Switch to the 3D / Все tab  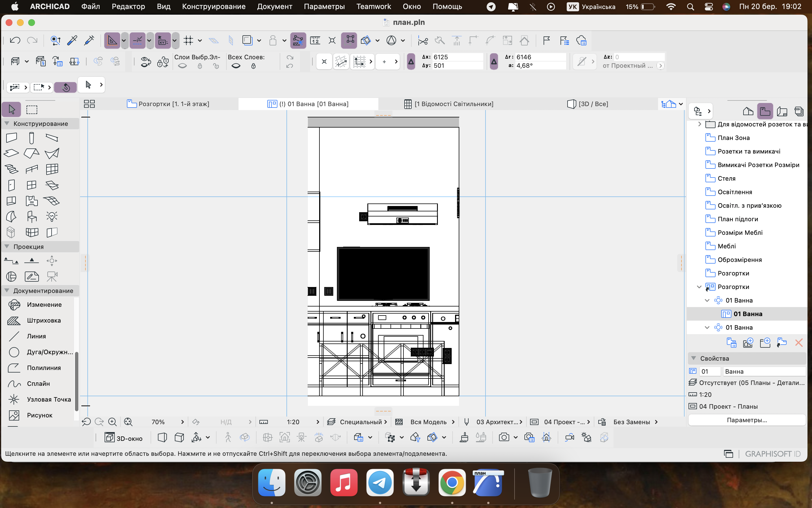588,104
